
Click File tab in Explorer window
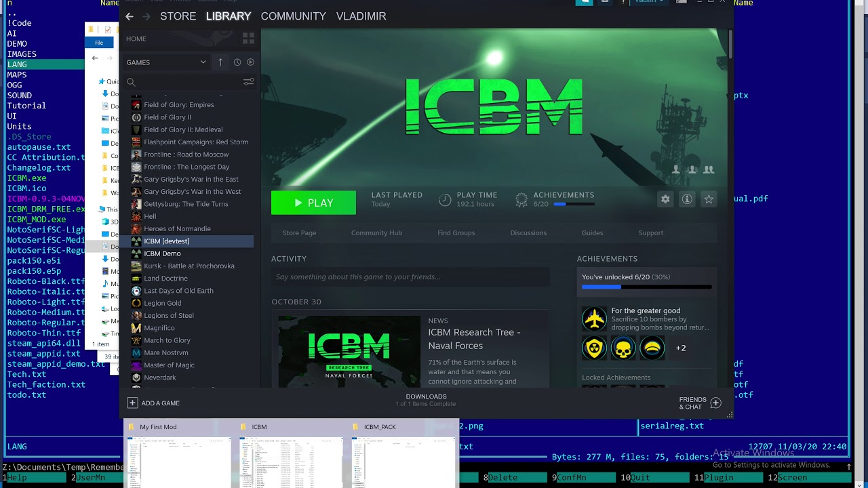[x=99, y=43]
